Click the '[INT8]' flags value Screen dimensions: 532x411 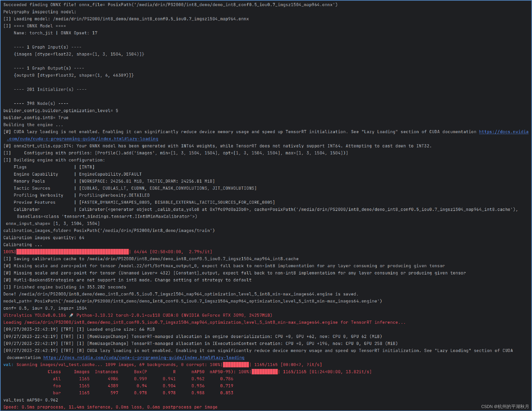(87, 167)
